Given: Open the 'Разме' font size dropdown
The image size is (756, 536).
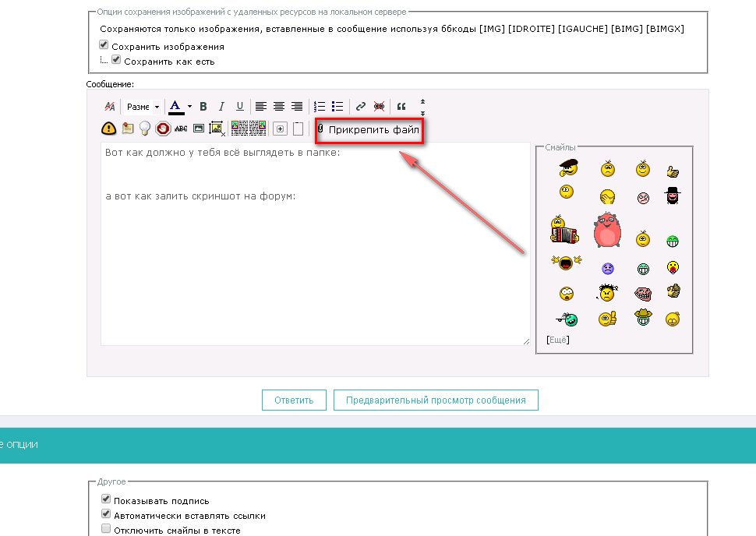Looking at the screenshot, I should point(143,107).
